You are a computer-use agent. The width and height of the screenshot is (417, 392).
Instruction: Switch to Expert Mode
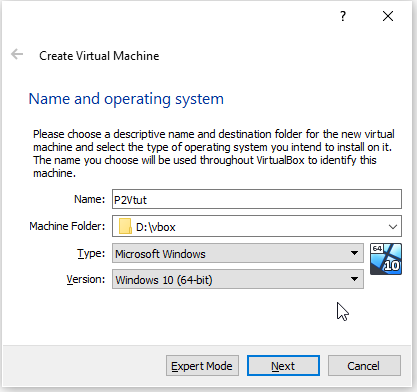coord(202,366)
